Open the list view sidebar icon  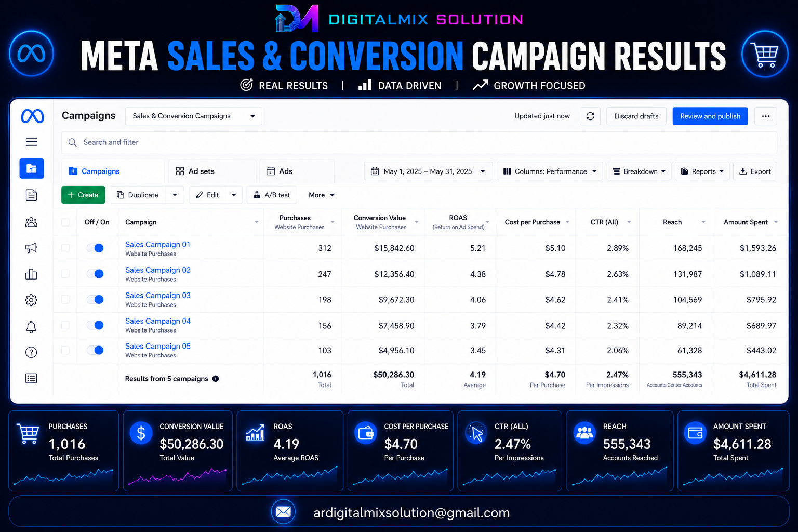coord(31,378)
